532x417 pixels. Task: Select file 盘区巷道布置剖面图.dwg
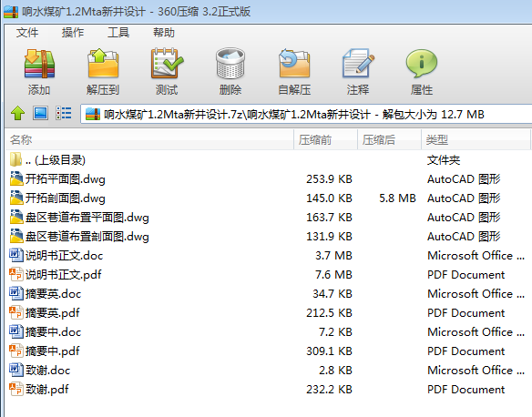[x=269, y=237]
